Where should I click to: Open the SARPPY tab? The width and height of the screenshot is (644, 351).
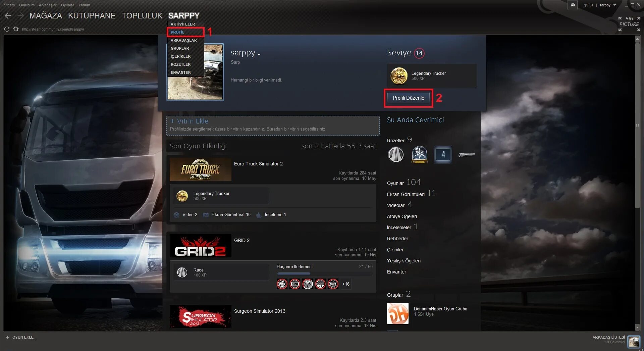click(184, 16)
